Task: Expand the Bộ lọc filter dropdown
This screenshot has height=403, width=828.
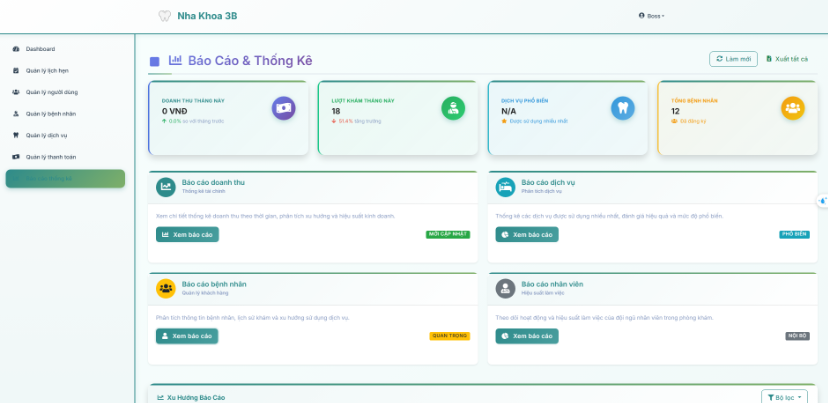Action: 783,397
